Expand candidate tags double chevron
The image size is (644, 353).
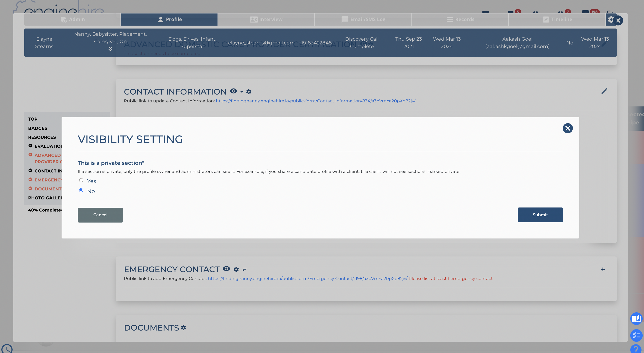110,49
